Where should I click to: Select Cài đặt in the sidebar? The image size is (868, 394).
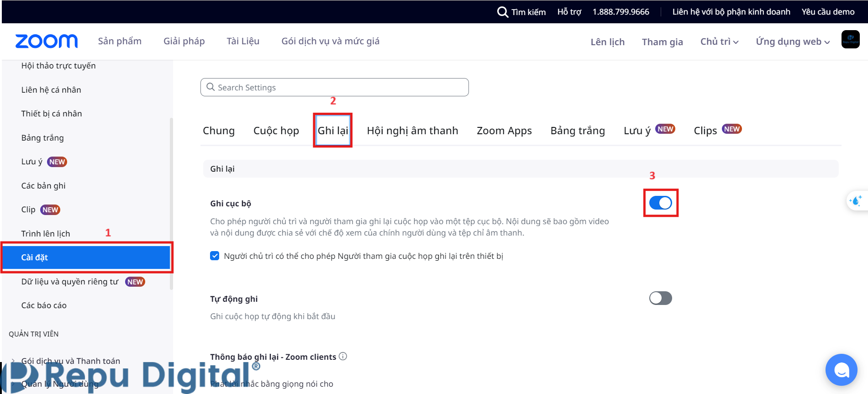coord(86,257)
